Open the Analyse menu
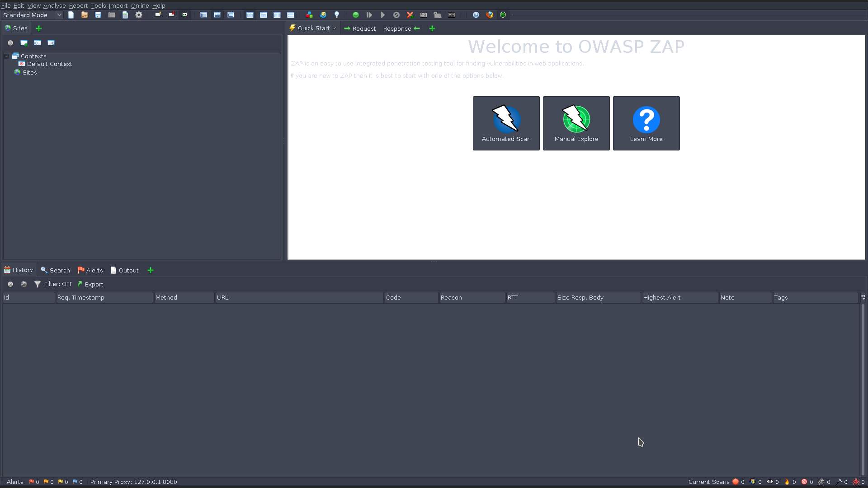Viewport: 868px width, 488px height. (55, 5)
